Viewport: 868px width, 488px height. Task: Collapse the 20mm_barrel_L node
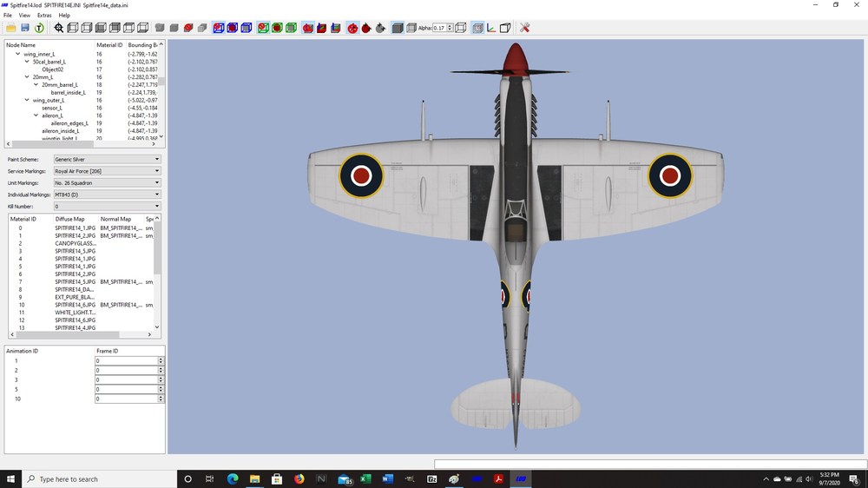click(36, 85)
